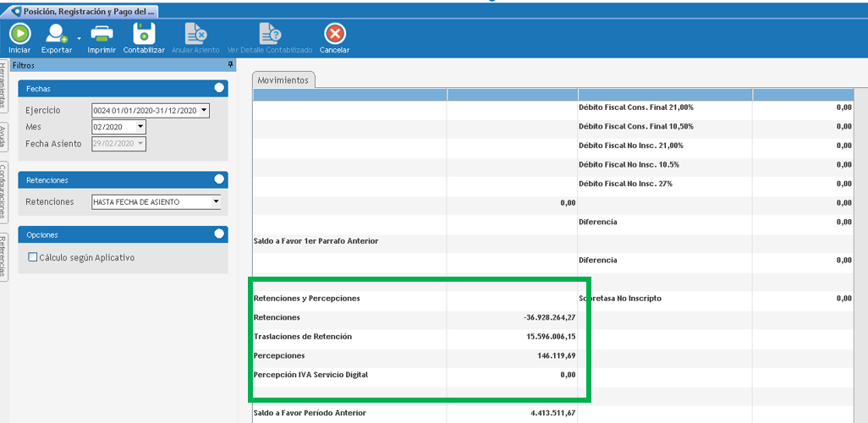The image size is (868, 423).
Task: Open the Herramientas side tab
Action: pos(4,86)
